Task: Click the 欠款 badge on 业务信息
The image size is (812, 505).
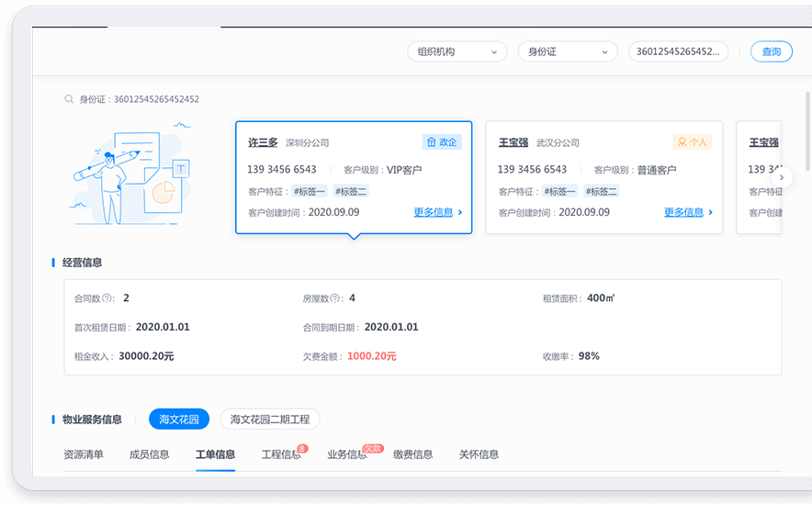Action: [372, 449]
